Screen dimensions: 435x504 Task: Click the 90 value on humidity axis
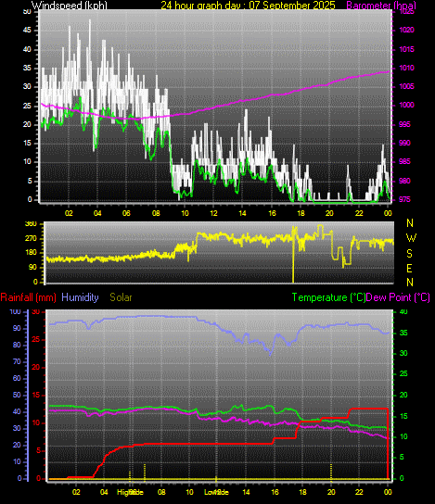pyautogui.click(x=17, y=328)
